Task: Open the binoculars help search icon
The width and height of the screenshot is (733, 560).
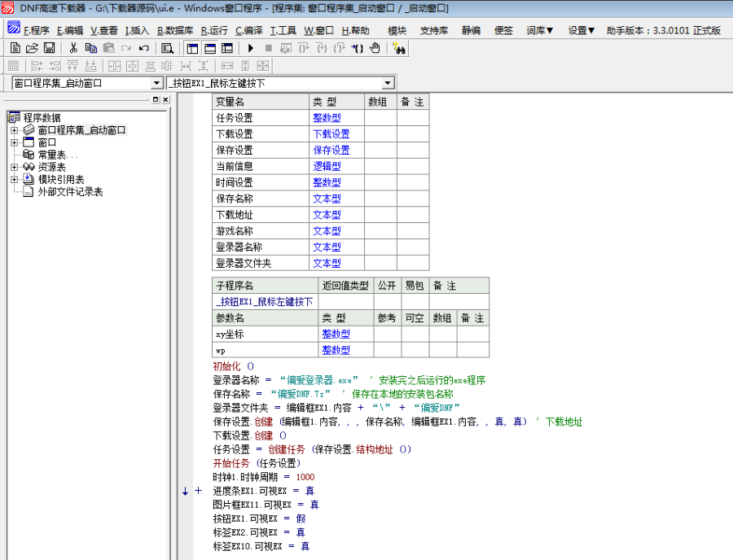Action: coord(399,48)
